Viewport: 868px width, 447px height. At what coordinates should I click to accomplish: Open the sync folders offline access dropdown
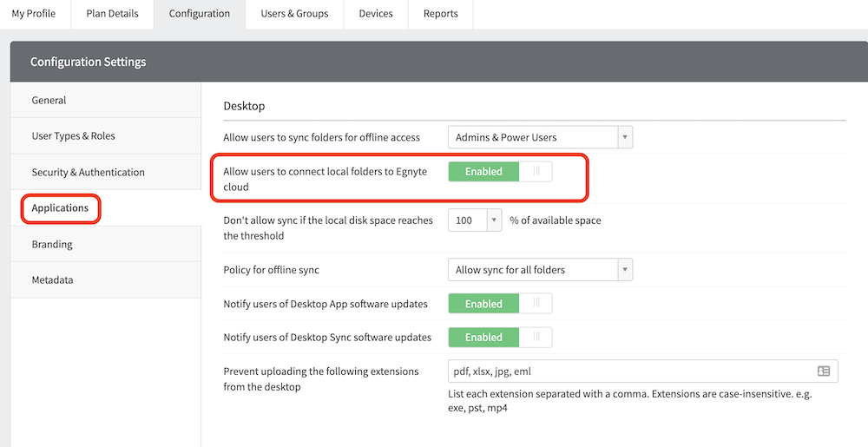(x=540, y=137)
